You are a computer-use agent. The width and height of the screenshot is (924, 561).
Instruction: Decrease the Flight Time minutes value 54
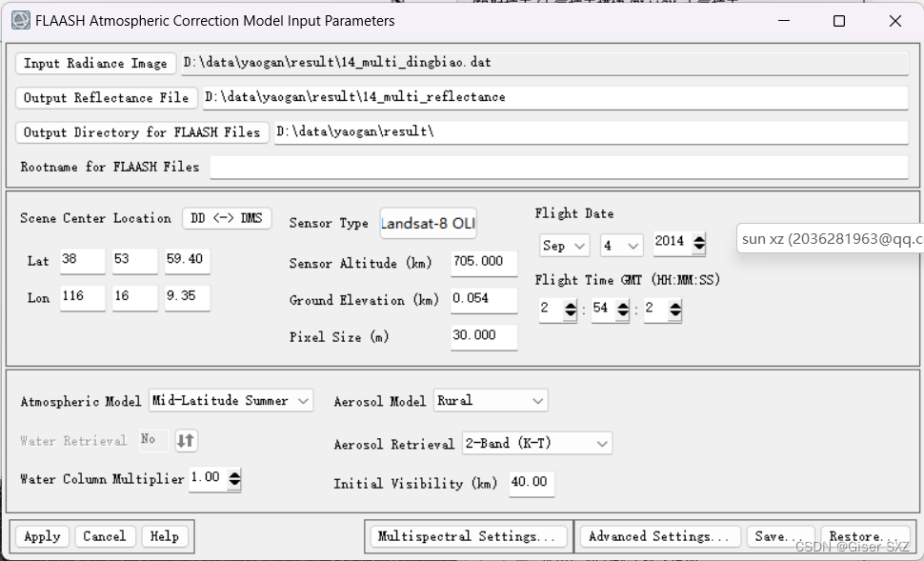point(623,315)
